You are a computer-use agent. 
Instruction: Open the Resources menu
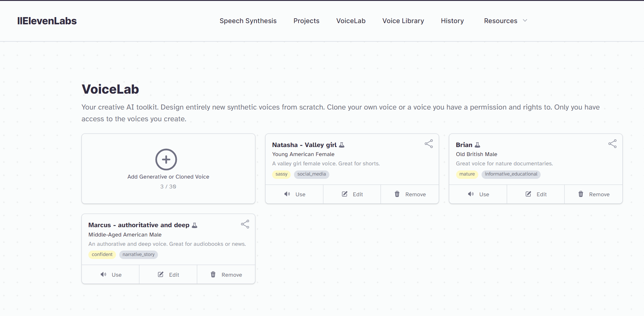500,21
